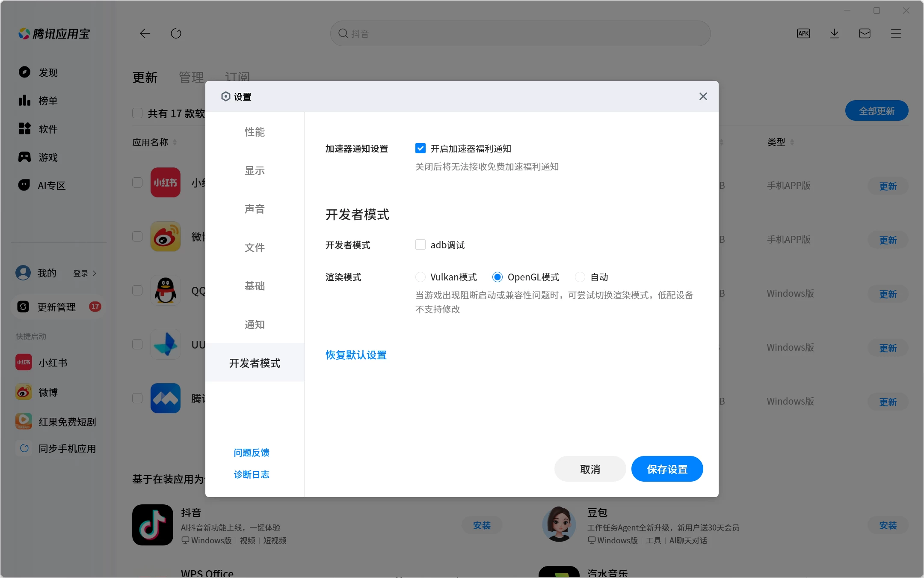Image resolution: width=924 pixels, height=578 pixels.
Task: Open the mail messages icon
Action: tap(865, 33)
